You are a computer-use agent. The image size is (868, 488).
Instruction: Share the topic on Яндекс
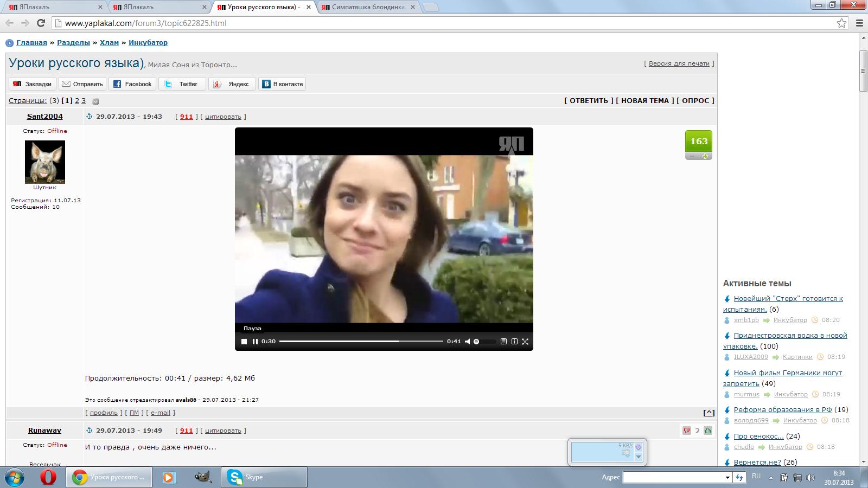[232, 84]
